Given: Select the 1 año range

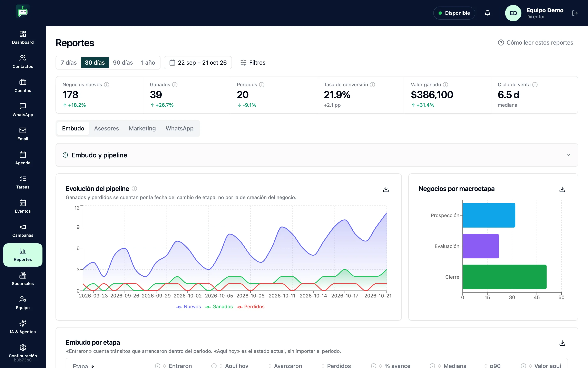Looking at the screenshot, I should [148, 63].
